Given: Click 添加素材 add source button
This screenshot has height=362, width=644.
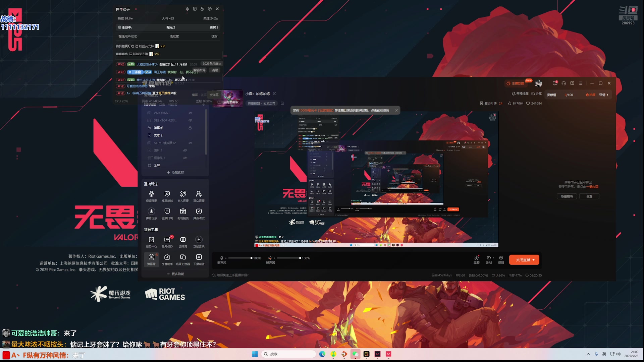Looking at the screenshot, I should (x=175, y=172).
